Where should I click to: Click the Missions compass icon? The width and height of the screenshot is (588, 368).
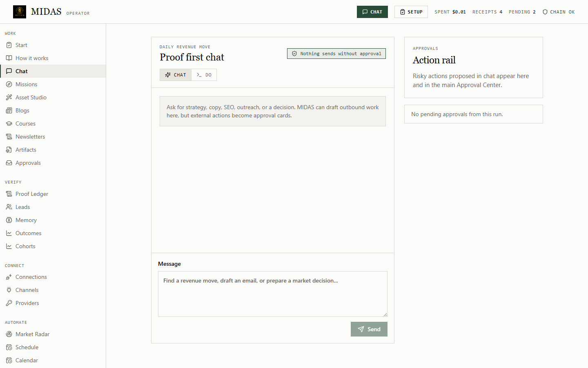(9, 84)
